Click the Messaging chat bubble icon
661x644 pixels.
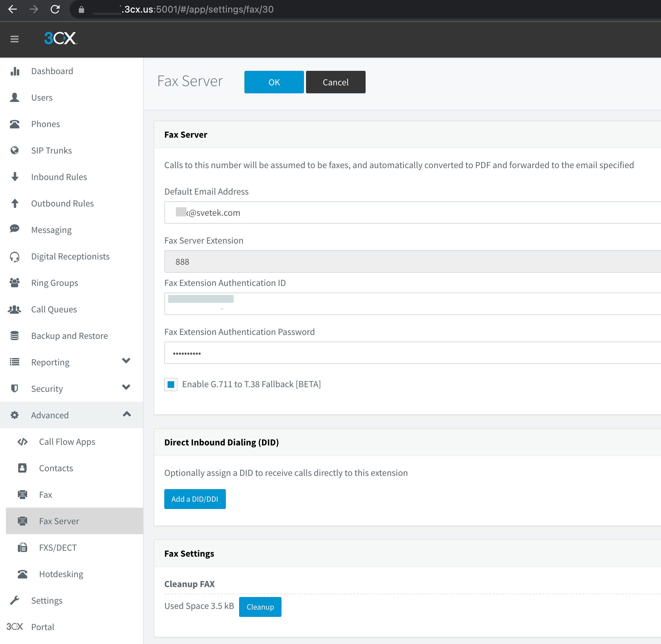click(15, 229)
